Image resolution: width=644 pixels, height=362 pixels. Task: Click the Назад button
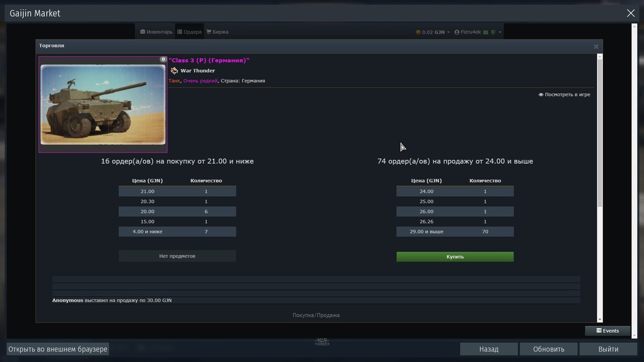[489, 349]
